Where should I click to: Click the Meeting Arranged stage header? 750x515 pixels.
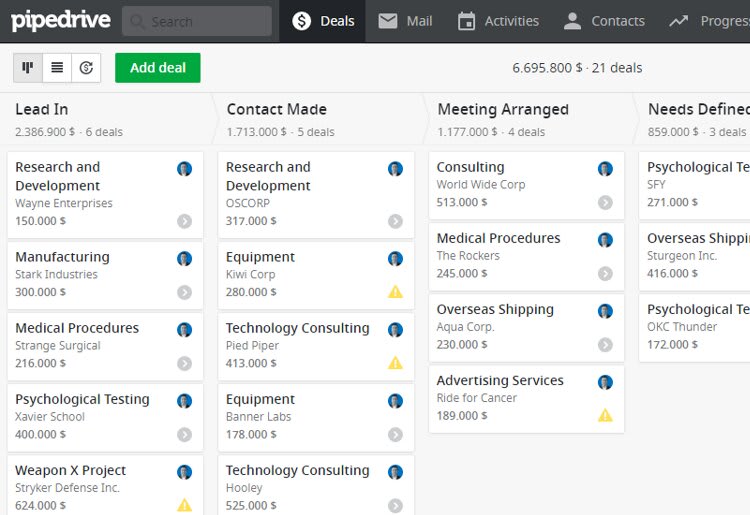(529, 119)
